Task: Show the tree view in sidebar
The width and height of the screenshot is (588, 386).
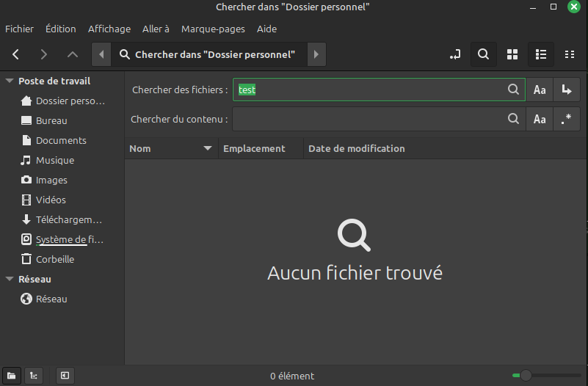Action: point(33,376)
